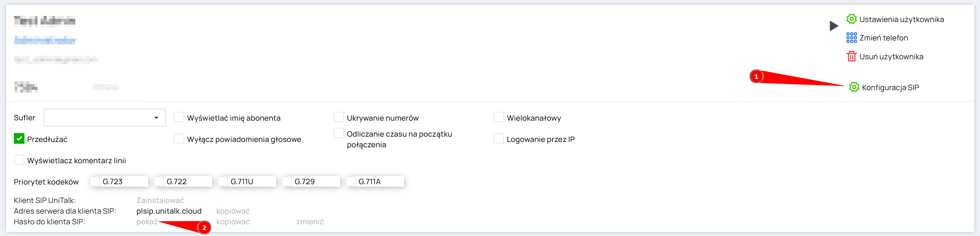Click Zainstalować link for SIP client
Screen dimensions: 980x236
pyautogui.click(x=160, y=200)
